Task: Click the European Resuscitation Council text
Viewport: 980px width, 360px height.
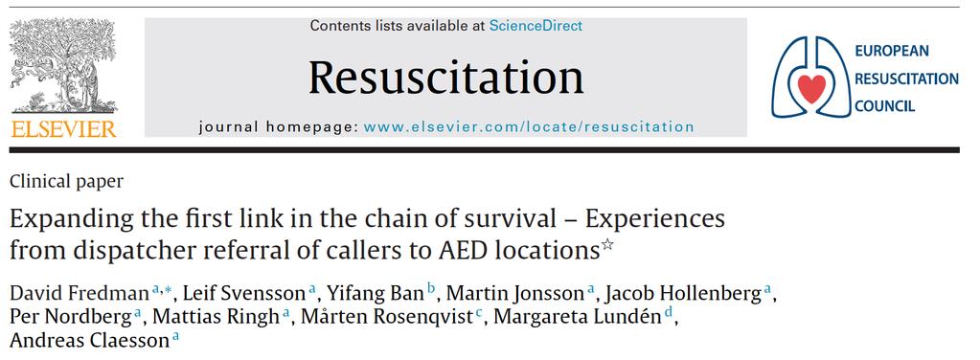Action: tap(906, 79)
